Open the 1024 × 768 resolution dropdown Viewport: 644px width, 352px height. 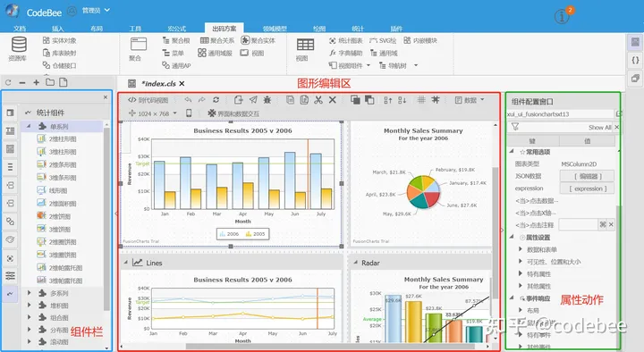(153, 113)
